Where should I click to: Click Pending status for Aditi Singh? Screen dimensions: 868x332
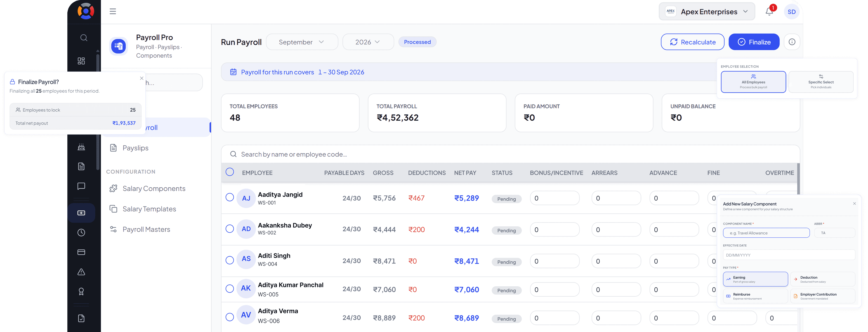tap(506, 262)
